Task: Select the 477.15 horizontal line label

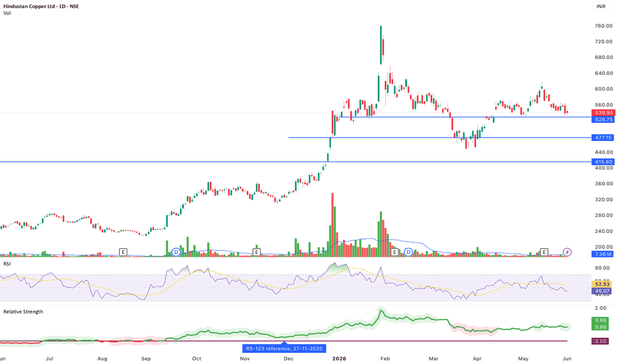Action: pos(604,138)
